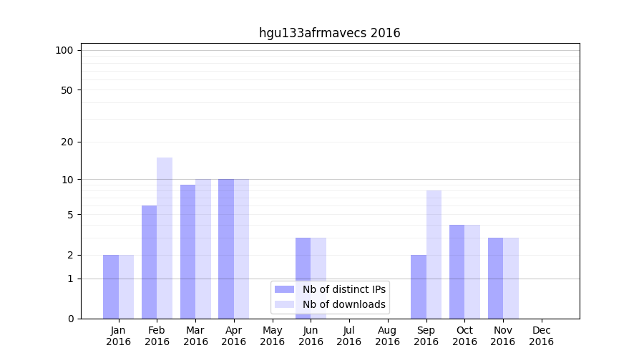Select the 'Nb of distinct IPs' legend label

(343, 289)
